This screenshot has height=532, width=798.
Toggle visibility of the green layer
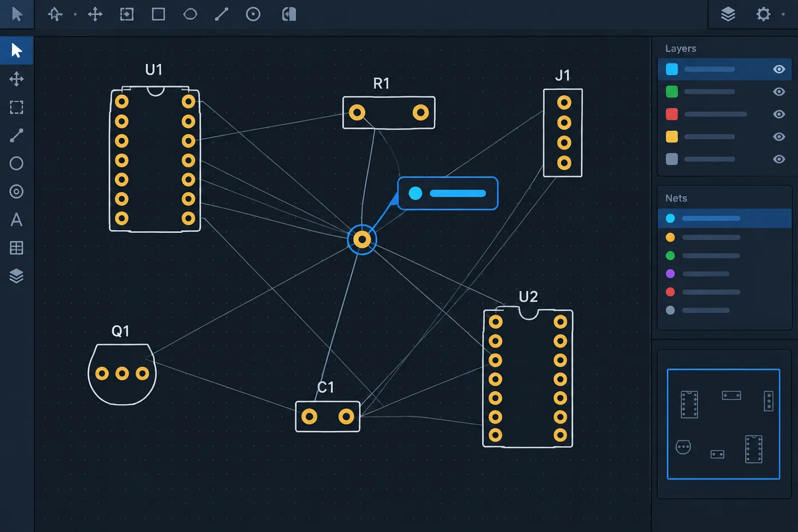(779, 91)
